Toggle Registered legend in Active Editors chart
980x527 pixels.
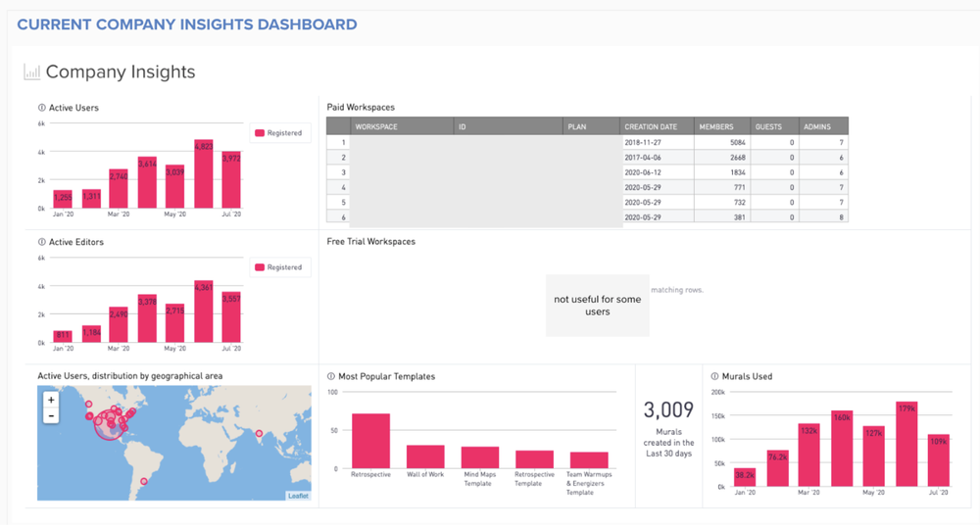[x=278, y=267]
